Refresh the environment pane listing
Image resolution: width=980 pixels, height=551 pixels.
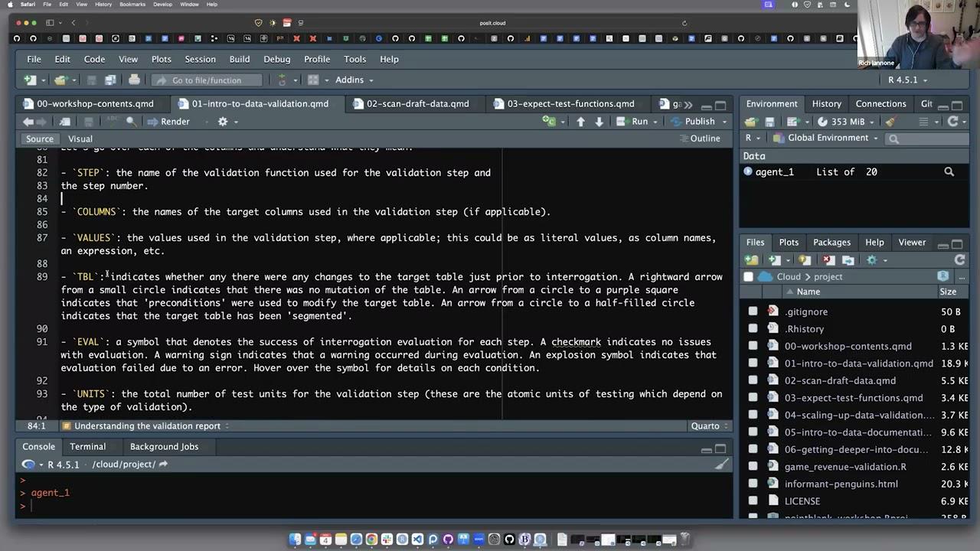click(953, 121)
